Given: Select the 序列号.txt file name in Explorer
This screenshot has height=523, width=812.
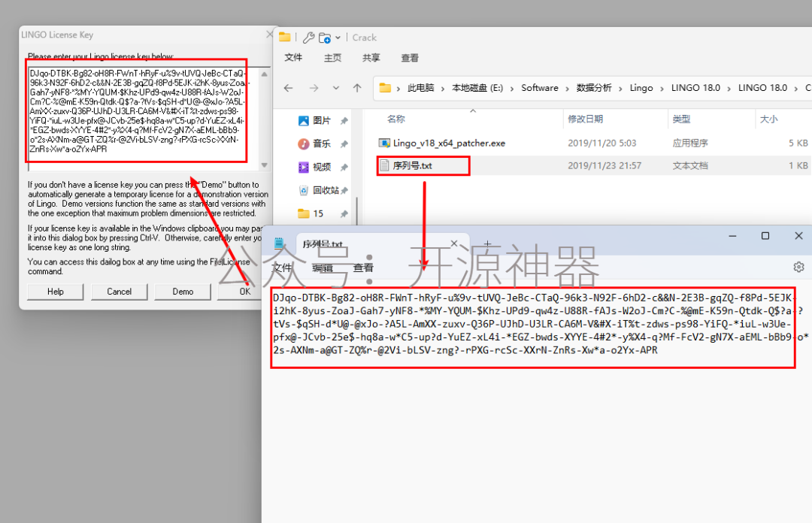Looking at the screenshot, I should (x=412, y=166).
